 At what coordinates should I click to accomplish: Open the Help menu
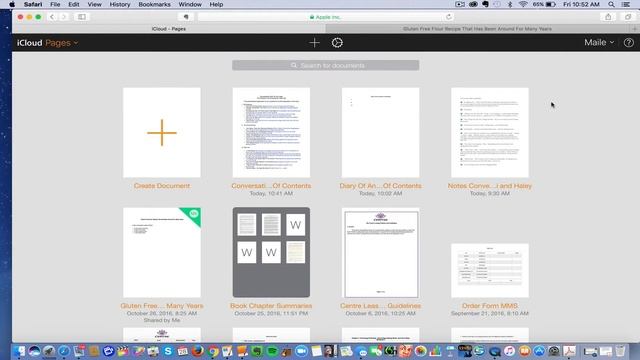coord(216,4)
